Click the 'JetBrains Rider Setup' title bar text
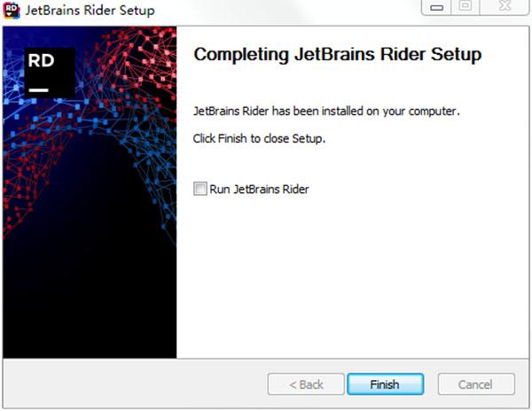Screen dimensions: 532x411 pos(90,10)
